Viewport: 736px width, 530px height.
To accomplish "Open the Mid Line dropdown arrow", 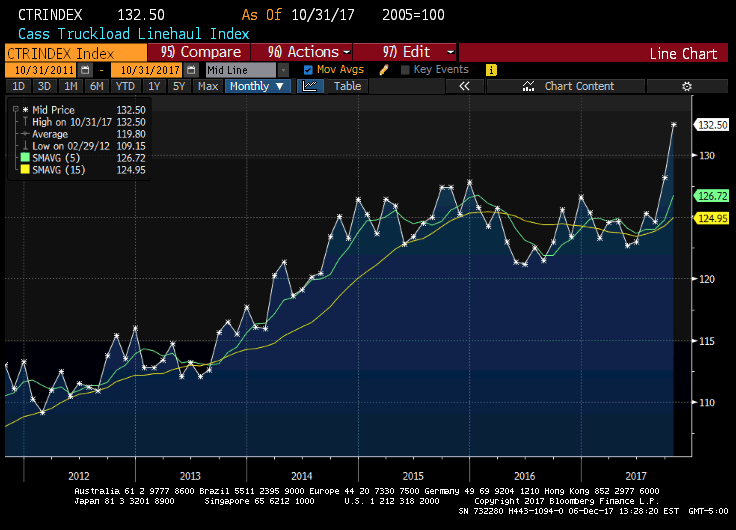I will (x=283, y=70).
